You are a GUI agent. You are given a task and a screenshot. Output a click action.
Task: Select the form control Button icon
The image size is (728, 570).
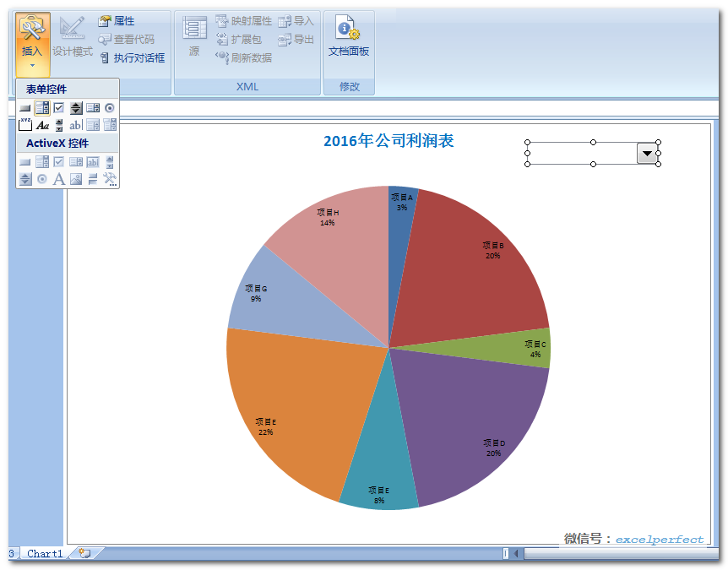25,108
